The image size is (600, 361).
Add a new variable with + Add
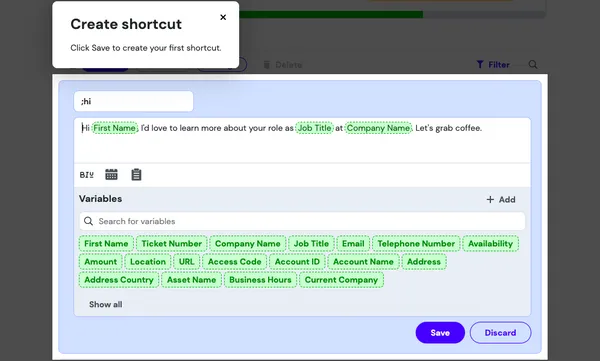pos(501,199)
